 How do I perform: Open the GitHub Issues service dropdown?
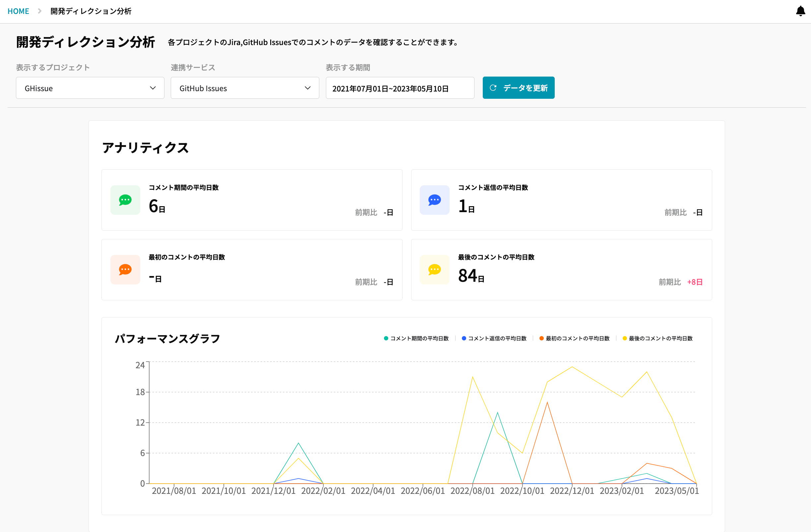(245, 88)
